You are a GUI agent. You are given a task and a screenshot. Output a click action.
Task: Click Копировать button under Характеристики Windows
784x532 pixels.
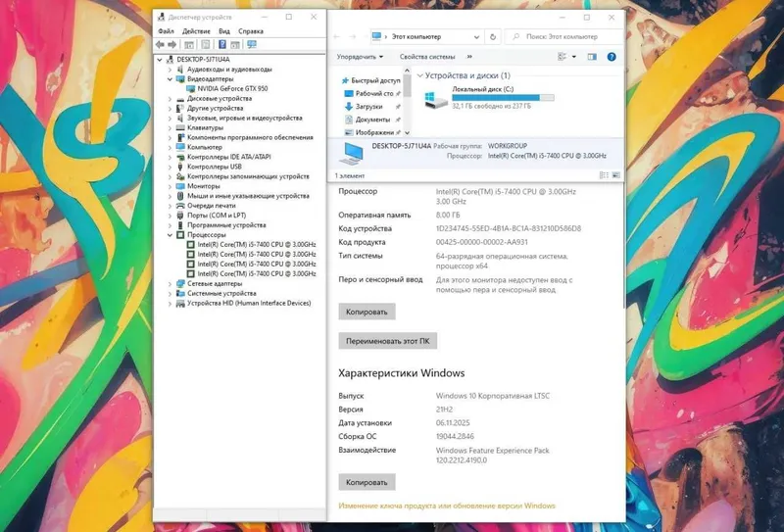(x=367, y=482)
